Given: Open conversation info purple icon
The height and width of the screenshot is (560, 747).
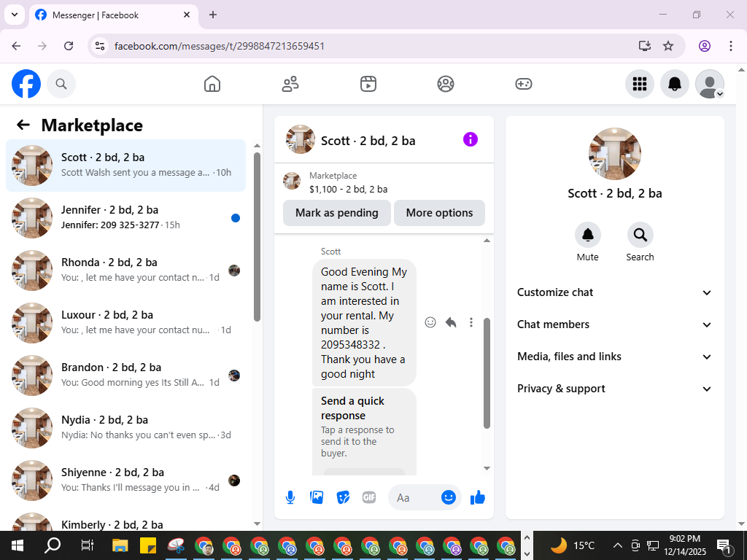Looking at the screenshot, I should click(x=471, y=139).
